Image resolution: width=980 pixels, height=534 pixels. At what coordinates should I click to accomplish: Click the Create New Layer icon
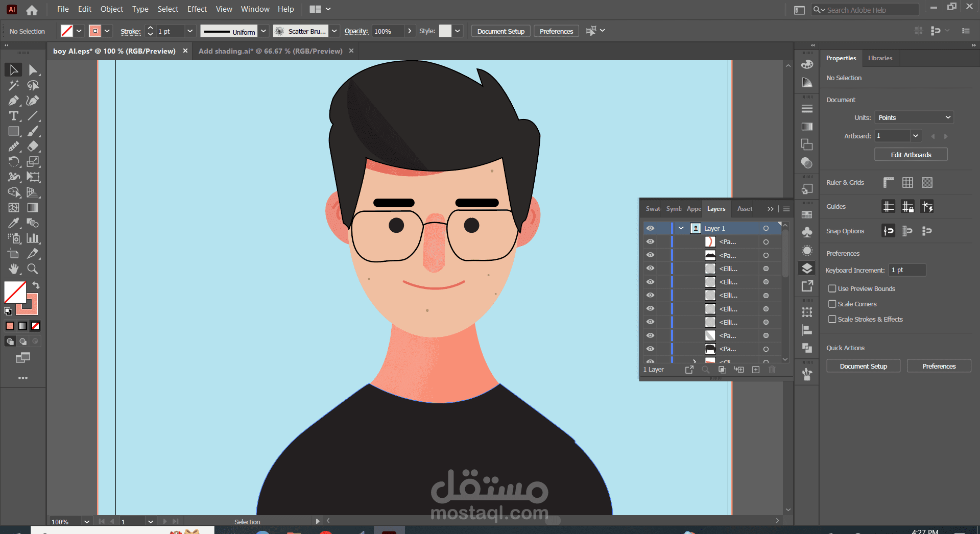[x=756, y=370]
